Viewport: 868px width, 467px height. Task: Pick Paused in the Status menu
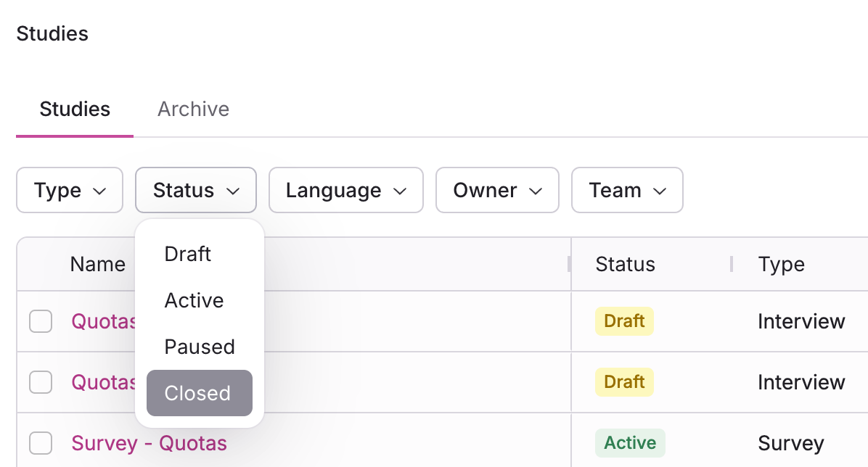[x=200, y=347]
